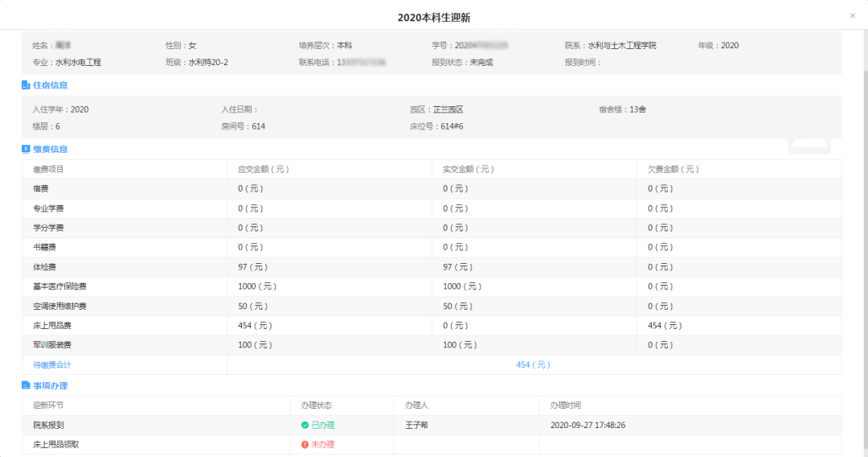Click the 454 (元) total amount

click(533, 365)
